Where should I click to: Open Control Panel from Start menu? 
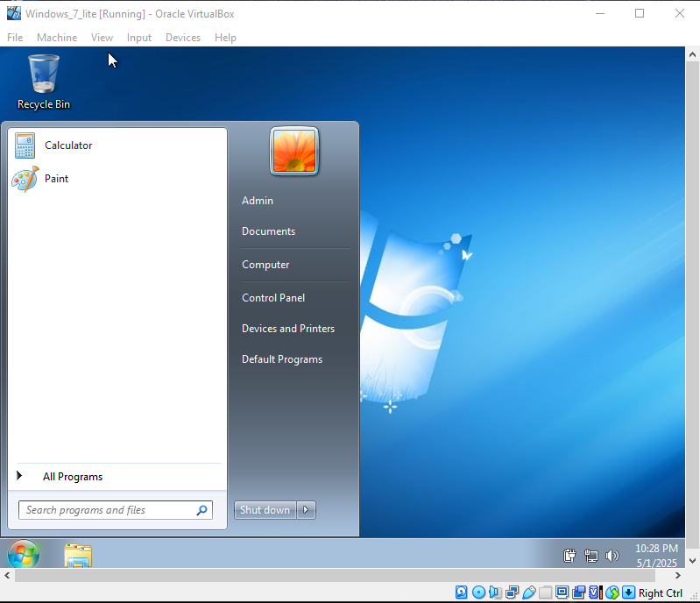pyautogui.click(x=273, y=298)
